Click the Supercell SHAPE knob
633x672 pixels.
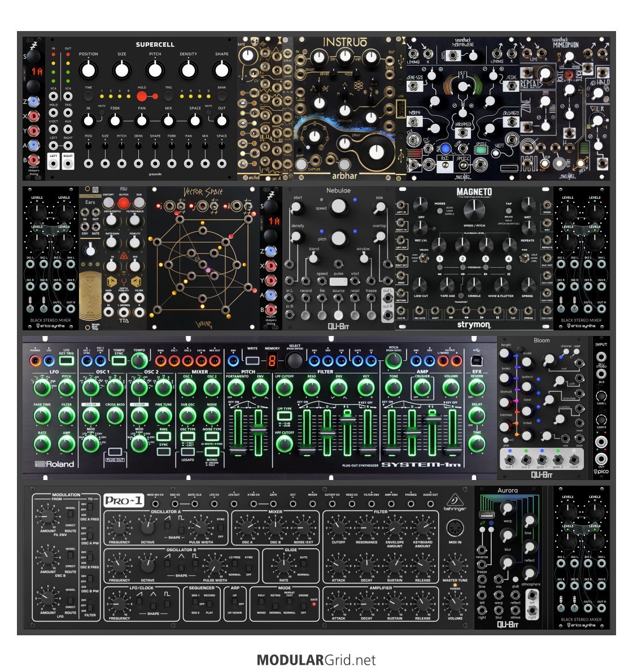click(x=221, y=69)
